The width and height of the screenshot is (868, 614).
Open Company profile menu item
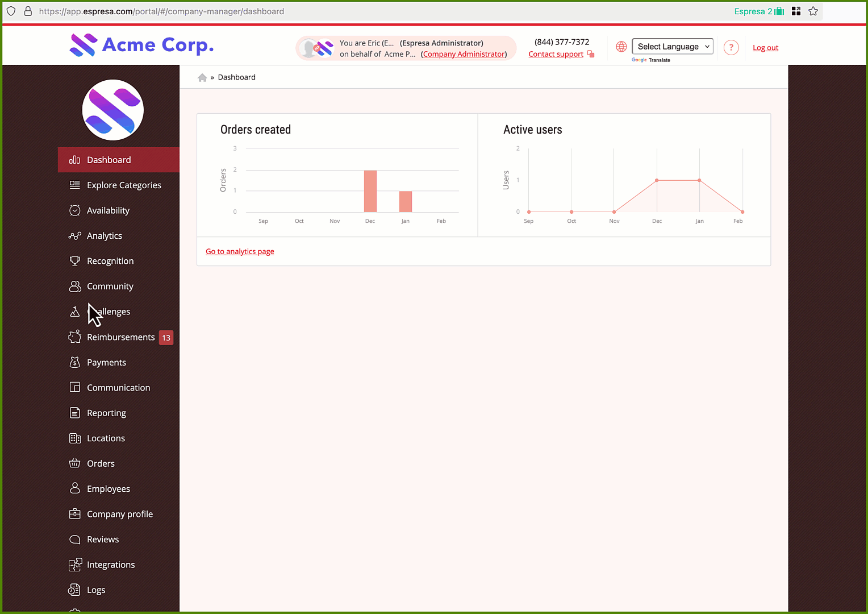pyautogui.click(x=119, y=514)
